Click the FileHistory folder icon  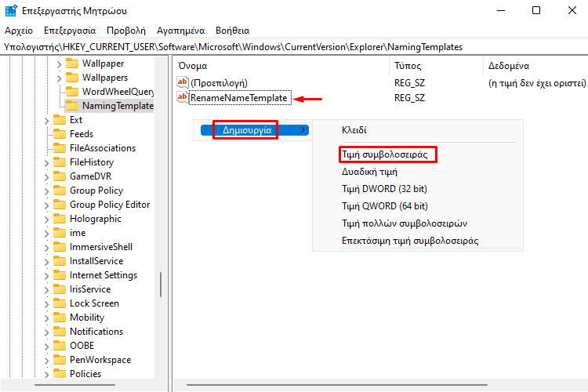pos(60,162)
